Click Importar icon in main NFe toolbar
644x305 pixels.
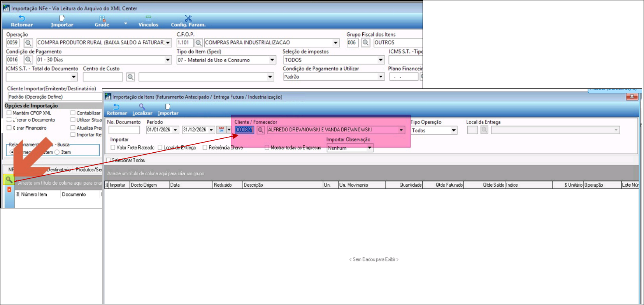62,21
